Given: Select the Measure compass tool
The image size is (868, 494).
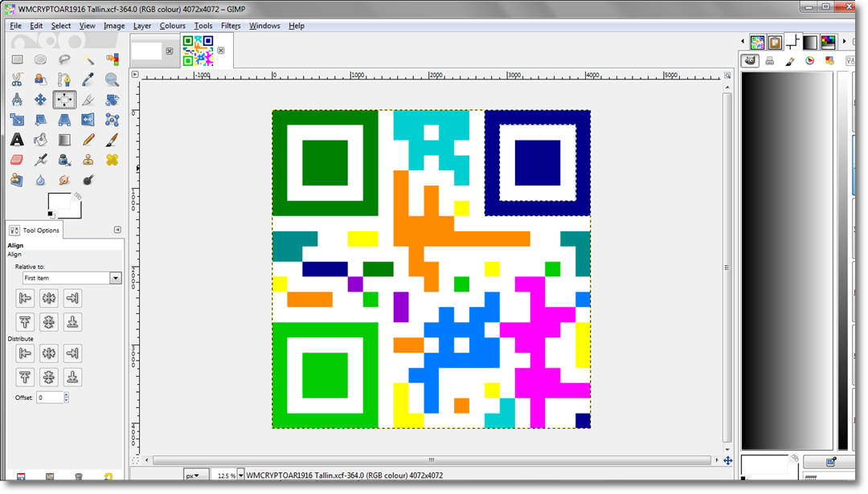Looking at the screenshot, I should pyautogui.click(x=17, y=100).
